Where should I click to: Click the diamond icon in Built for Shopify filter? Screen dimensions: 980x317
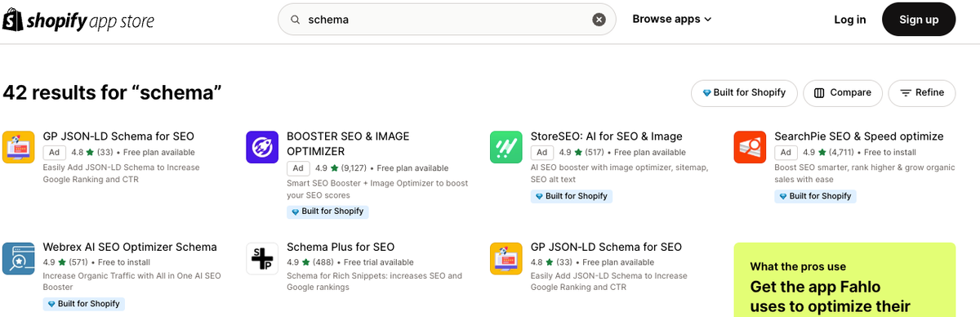coord(706,93)
